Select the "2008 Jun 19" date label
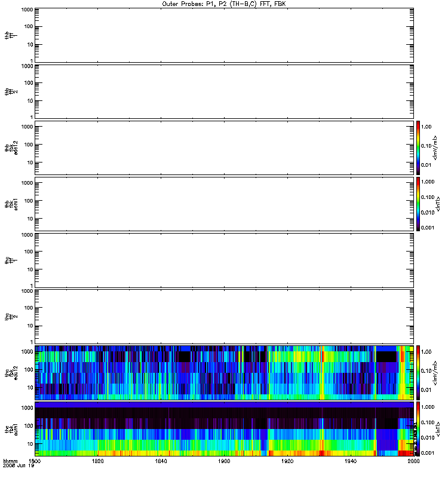 (19, 465)
